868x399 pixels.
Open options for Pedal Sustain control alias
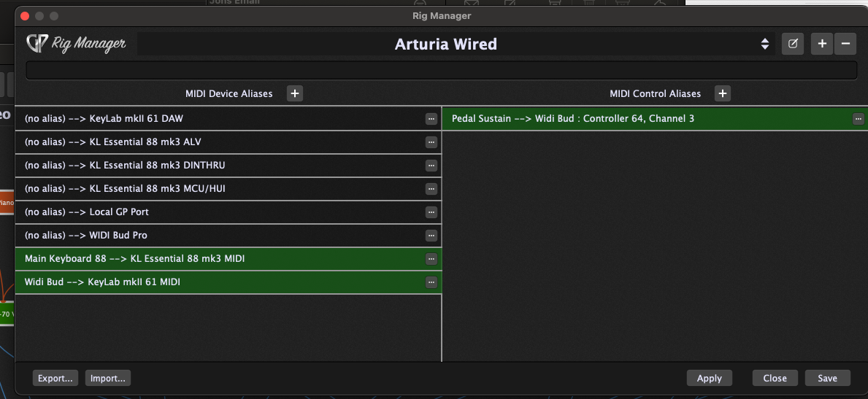(858, 119)
